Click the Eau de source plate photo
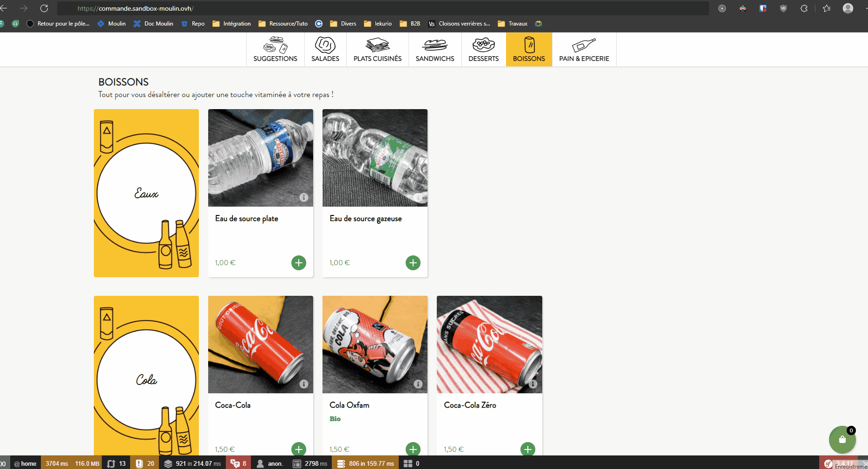The height and width of the screenshot is (469, 868). [x=261, y=158]
